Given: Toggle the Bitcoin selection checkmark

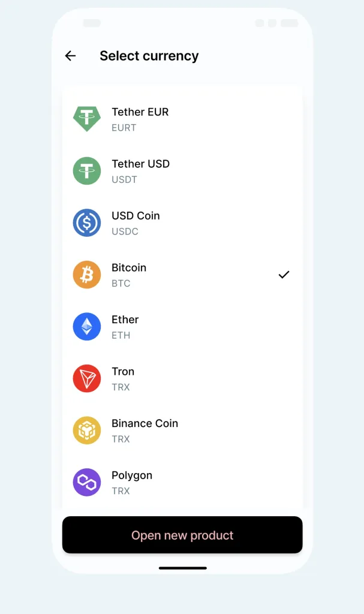Looking at the screenshot, I should [x=284, y=275].
